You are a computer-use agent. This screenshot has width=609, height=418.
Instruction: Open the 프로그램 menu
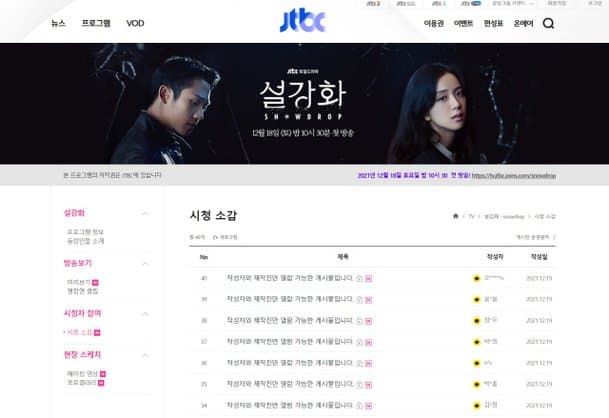[x=96, y=23]
